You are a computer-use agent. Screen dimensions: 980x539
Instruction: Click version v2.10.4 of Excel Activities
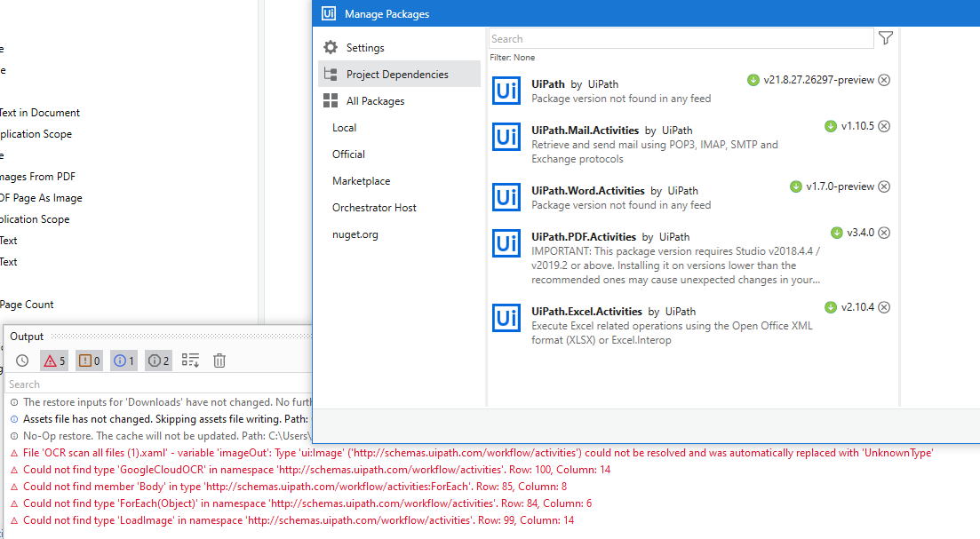pos(857,306)
